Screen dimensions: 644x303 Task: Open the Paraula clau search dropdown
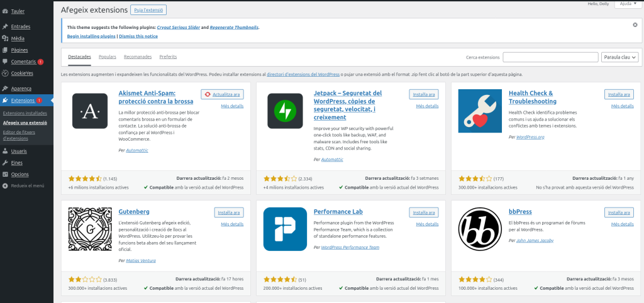point(619,57)
